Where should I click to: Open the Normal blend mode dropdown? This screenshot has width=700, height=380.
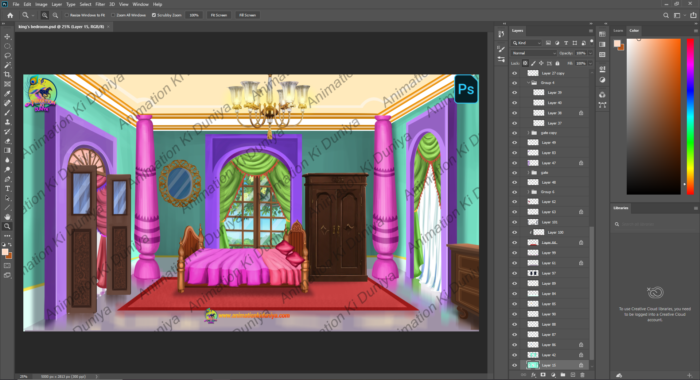click(533, 53)
